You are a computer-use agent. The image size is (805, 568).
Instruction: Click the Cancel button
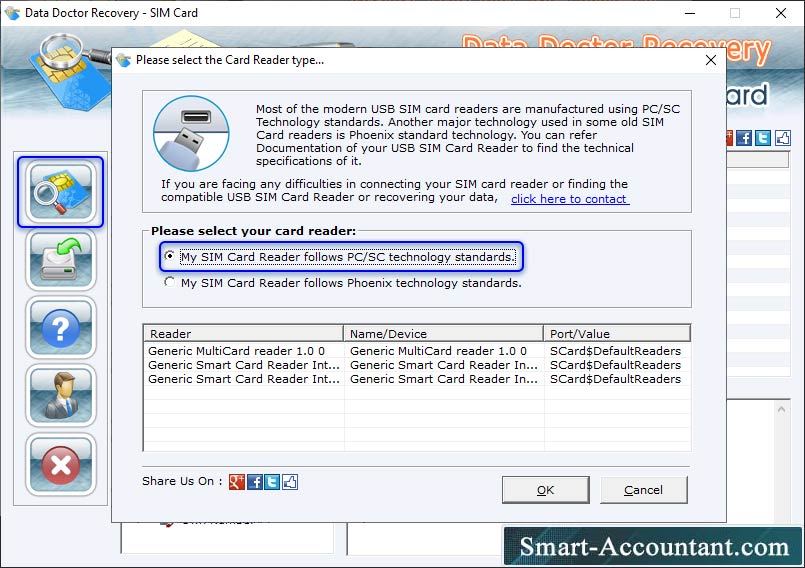click(643, 490)
